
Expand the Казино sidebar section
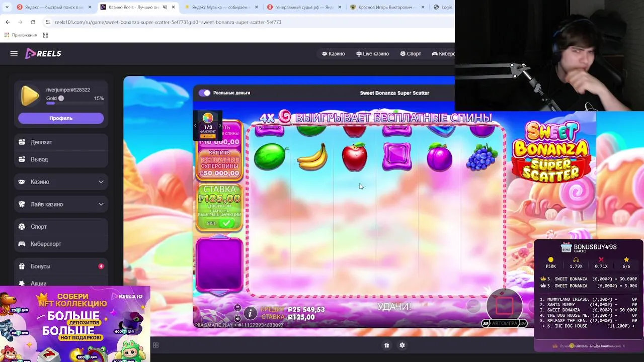(61, 182)
